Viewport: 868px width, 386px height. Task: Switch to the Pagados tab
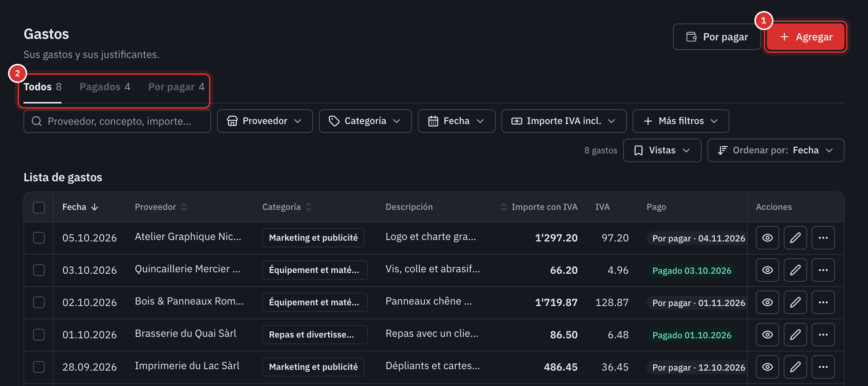(105, 87)
